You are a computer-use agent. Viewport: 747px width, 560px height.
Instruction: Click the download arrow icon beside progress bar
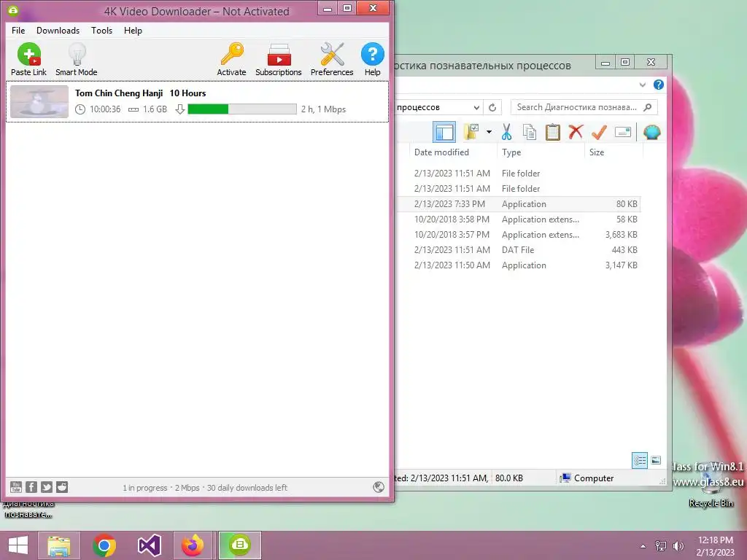point(179,109)
